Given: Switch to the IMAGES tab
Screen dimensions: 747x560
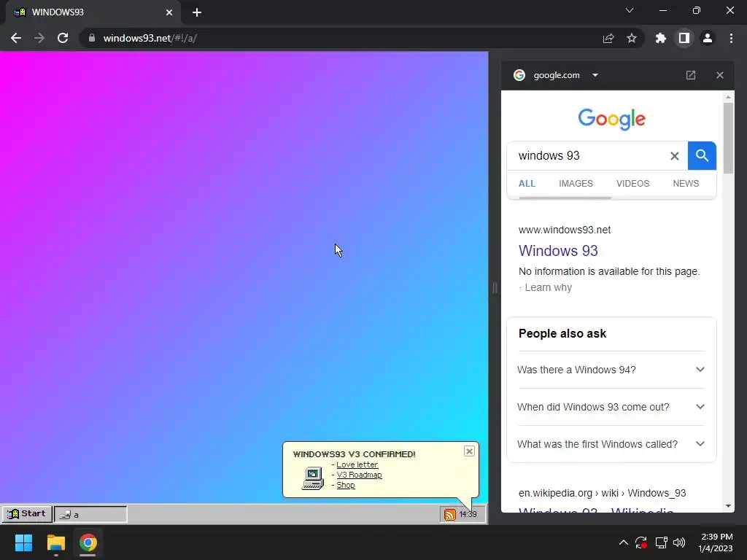Looking at the screenshot, I should [x=576, y=184].
